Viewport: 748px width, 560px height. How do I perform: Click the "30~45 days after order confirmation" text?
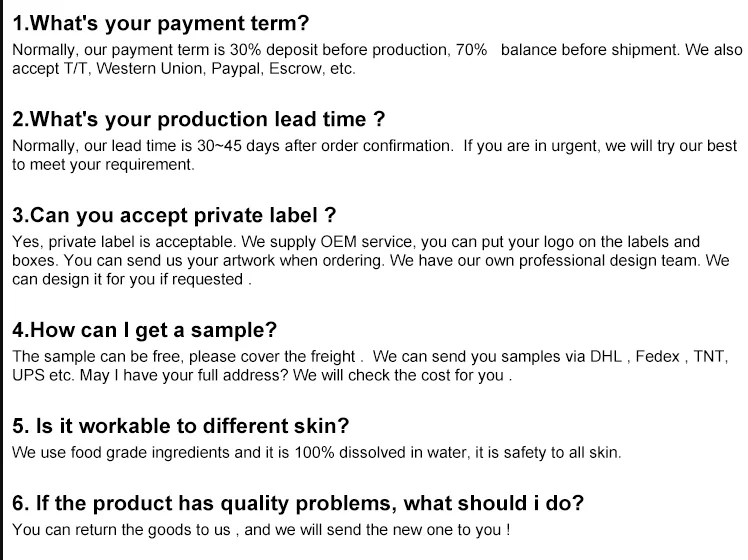pos(324,145)
